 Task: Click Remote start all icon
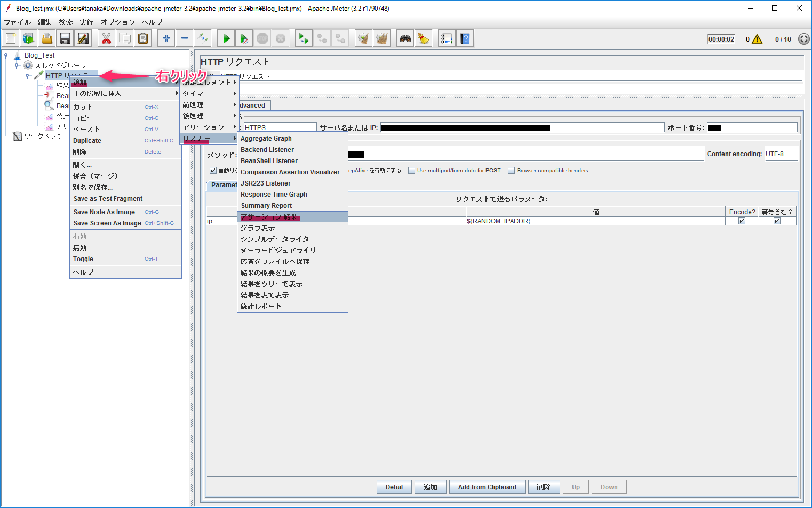click(304, 38)
